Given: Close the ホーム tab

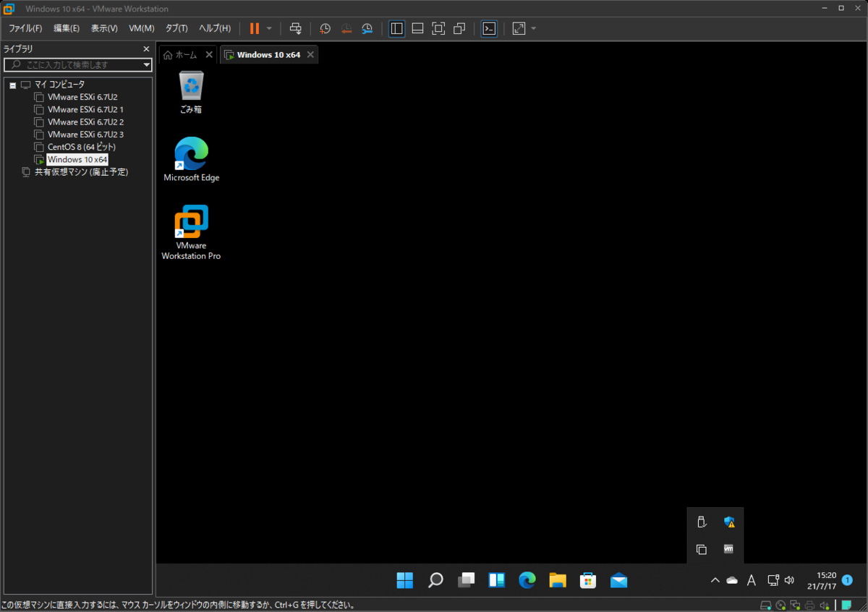Looking at the screenshot, I should point(209,55).
